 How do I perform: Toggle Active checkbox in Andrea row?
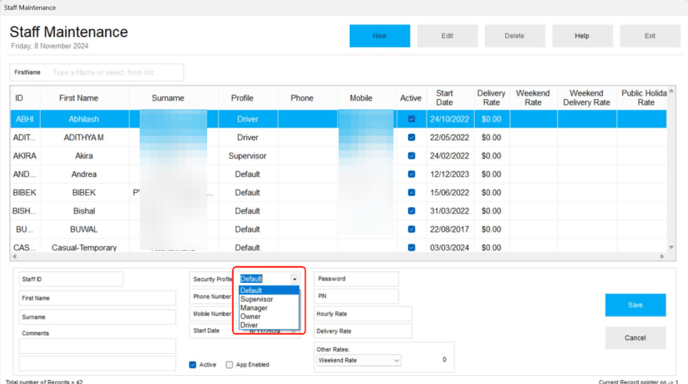[x=412, y=174]
